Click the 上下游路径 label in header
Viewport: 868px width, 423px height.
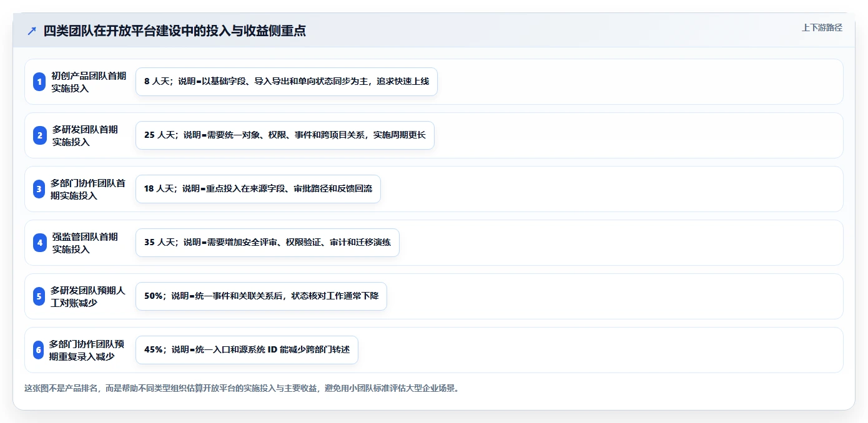point(822,27)
